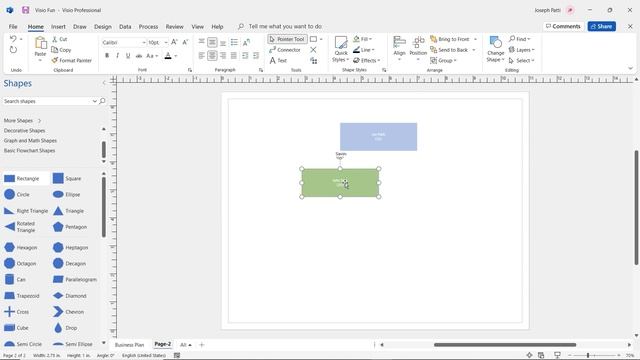The width and height of the screenshot is (640, 360).
Task: Click the font color A swatch
Action: click(168, 56)
